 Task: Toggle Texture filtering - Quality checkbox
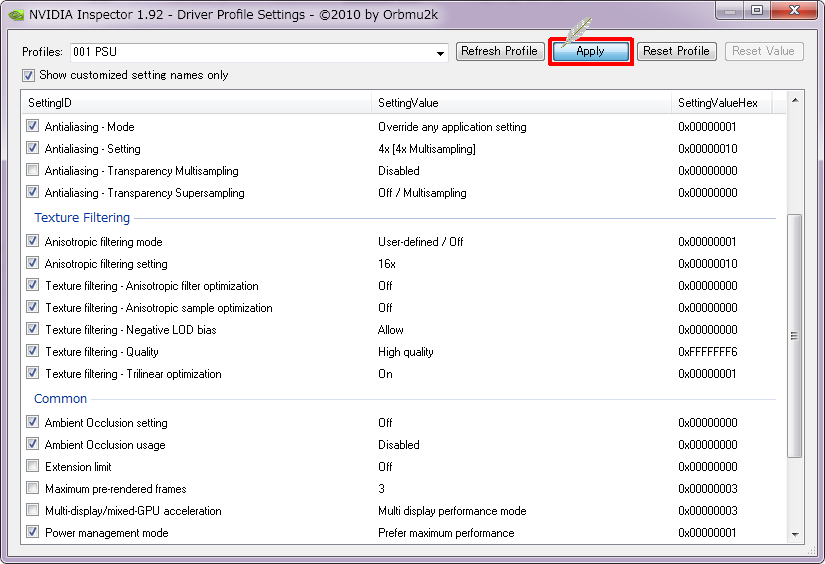pyautogui.click(x=33, y=351)
